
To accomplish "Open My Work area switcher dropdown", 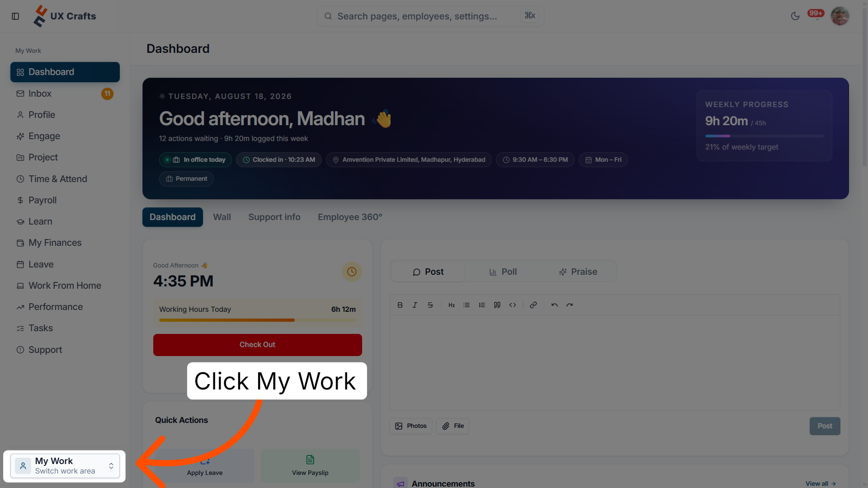I will (65, 466).
